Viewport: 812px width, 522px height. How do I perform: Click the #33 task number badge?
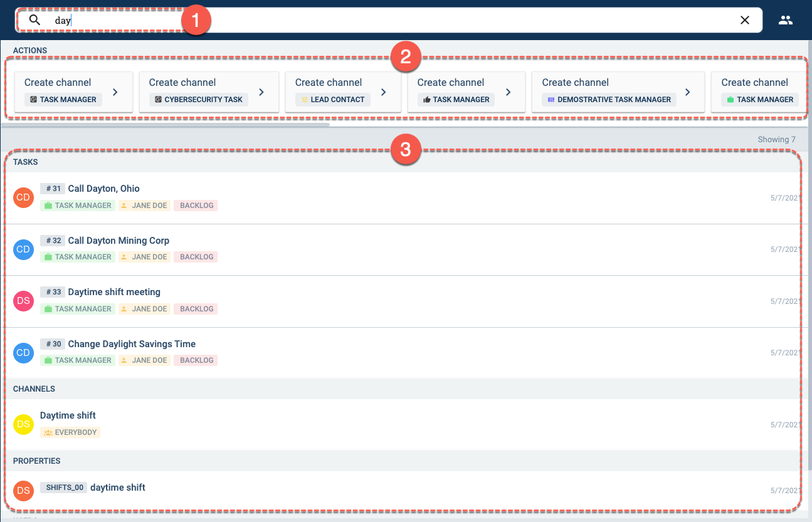coord(53,292)
